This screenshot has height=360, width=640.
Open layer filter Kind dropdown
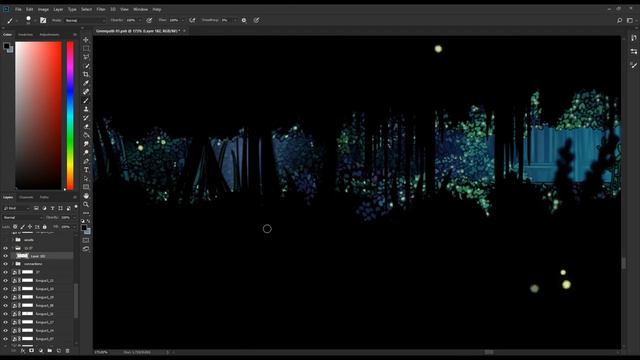tap(16, 208)
